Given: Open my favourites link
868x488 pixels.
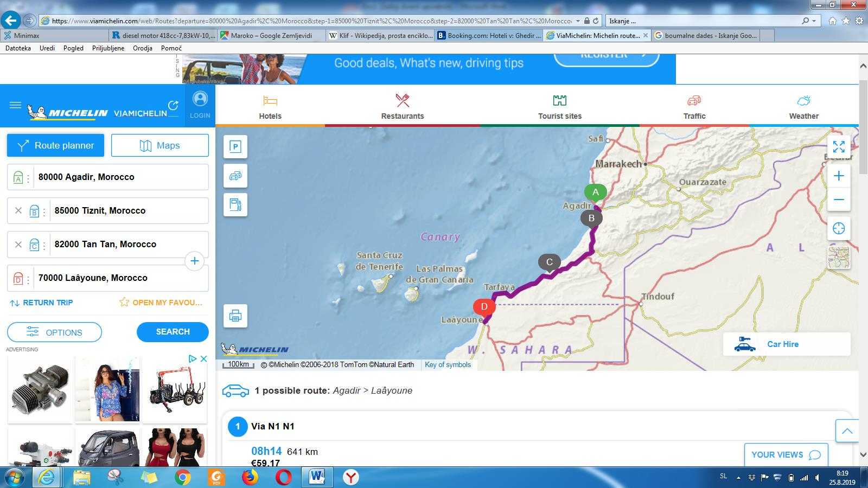Looking at the screenshot, I should [161, 303].
